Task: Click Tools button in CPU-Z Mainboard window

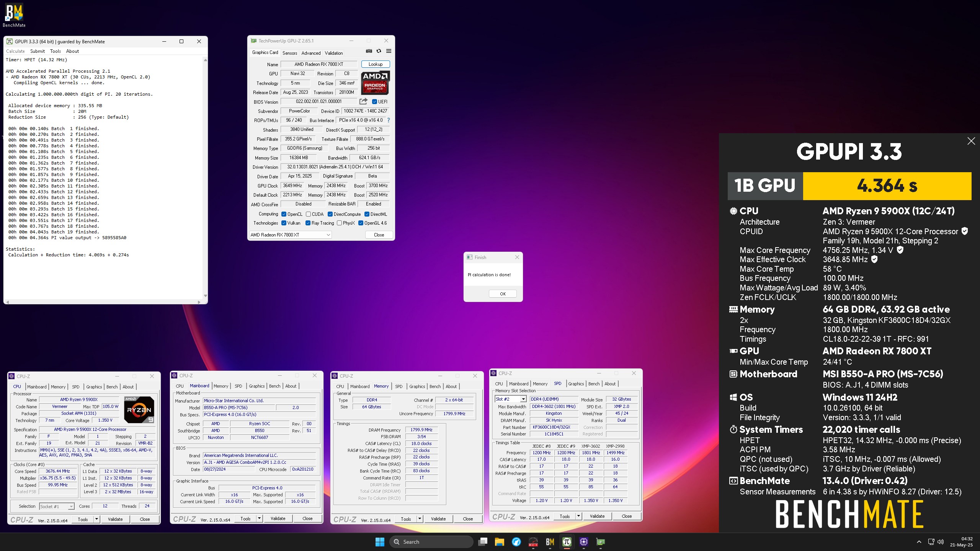Action: pyautogui.click(x=245, y=518)
